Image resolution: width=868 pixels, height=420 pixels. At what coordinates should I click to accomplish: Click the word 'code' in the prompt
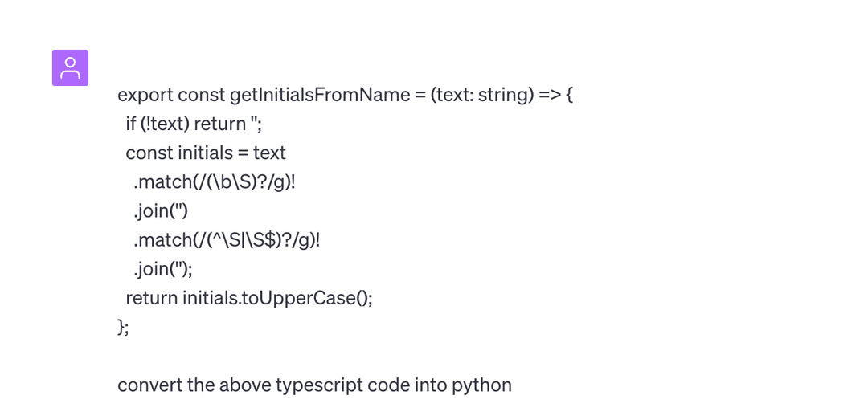387,385
